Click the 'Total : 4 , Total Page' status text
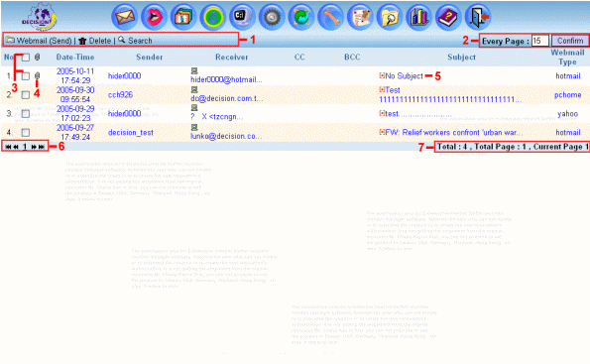 click(513, 147)
